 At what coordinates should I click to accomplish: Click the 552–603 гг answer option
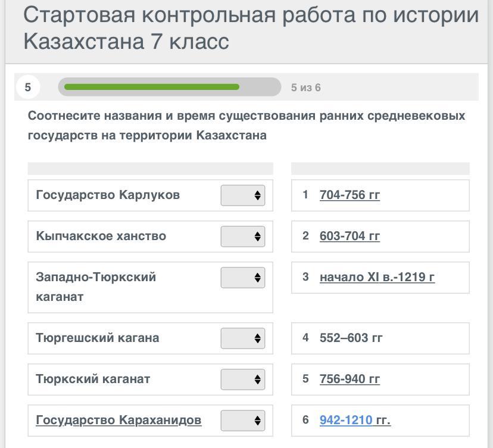tap(351, 338)
